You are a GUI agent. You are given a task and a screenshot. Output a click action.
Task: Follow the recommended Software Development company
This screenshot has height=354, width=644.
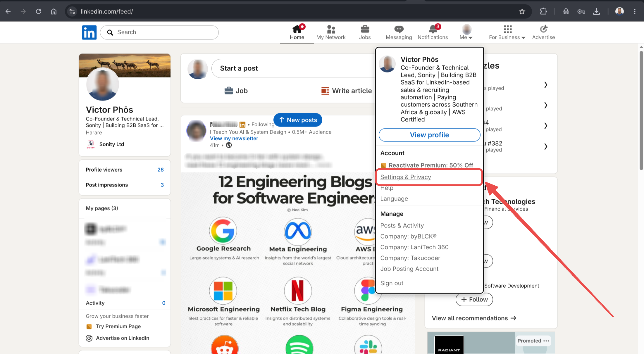(x=474, y=300)
